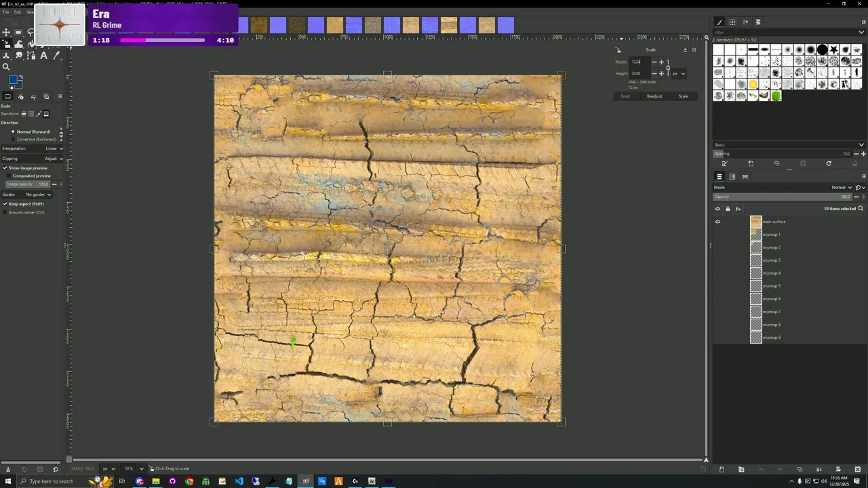Screen dimensions: 868x488
Task: Set transform target to Selection
Action: tap(31, 114)
